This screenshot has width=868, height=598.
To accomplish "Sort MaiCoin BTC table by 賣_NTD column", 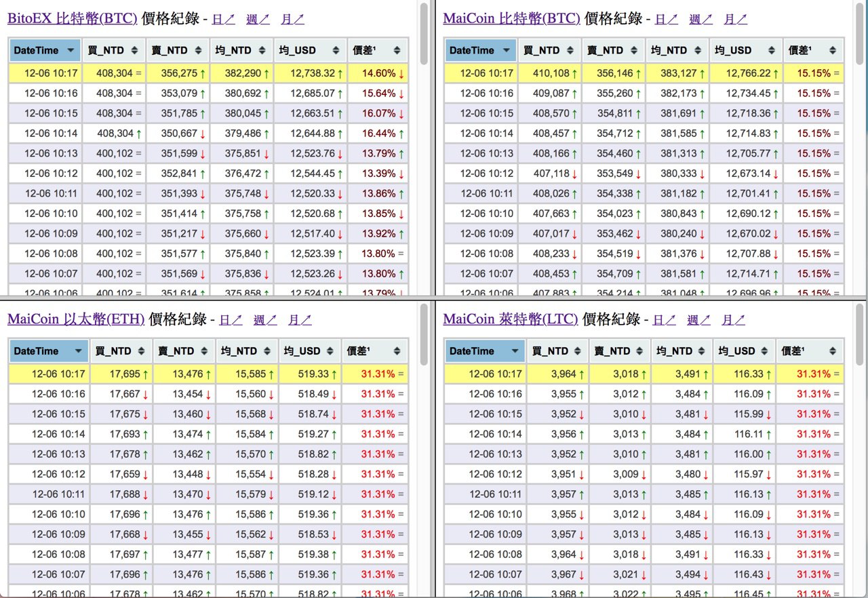I will (x=613, y=50).
